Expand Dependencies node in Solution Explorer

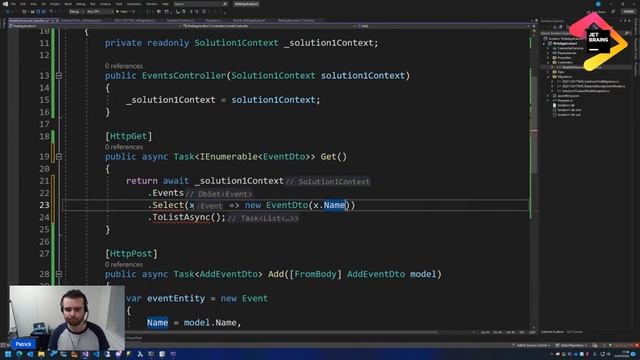click(x=548, y=53)
